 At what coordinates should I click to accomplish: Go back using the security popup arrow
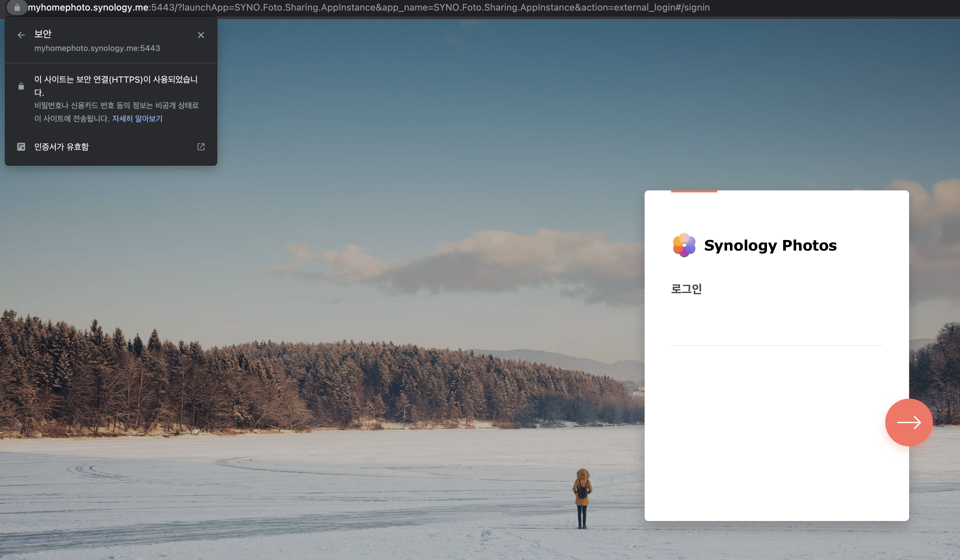coord(21,35)
